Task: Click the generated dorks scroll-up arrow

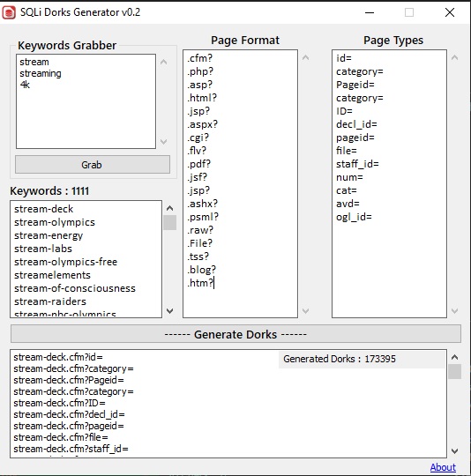Action: coord(454,357)
